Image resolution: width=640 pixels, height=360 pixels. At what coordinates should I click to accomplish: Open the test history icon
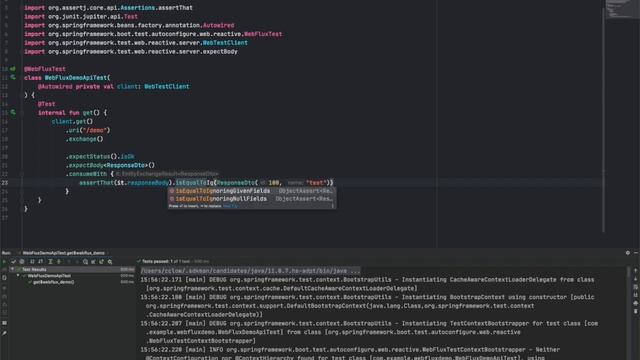(x=85, y=262)
